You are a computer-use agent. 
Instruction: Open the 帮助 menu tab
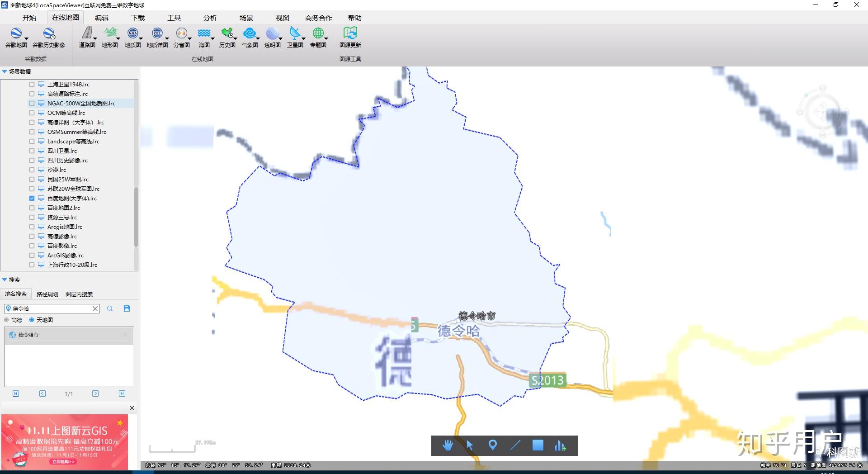(355, 18)
